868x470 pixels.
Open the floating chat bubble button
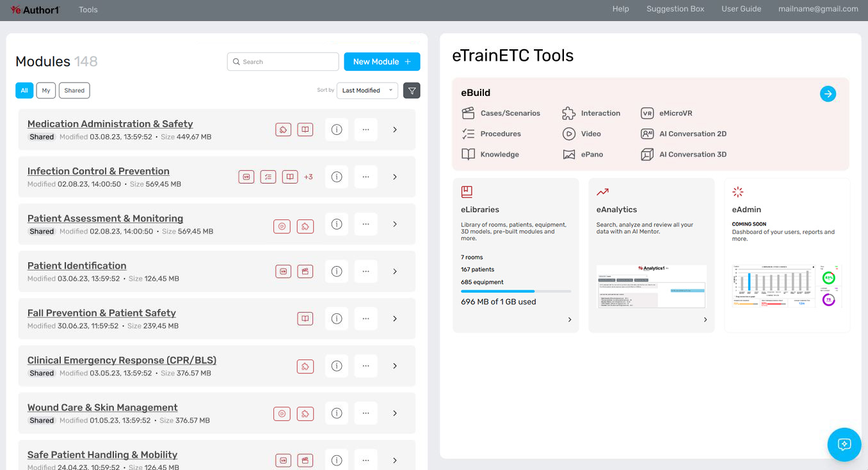click(844, 444)
